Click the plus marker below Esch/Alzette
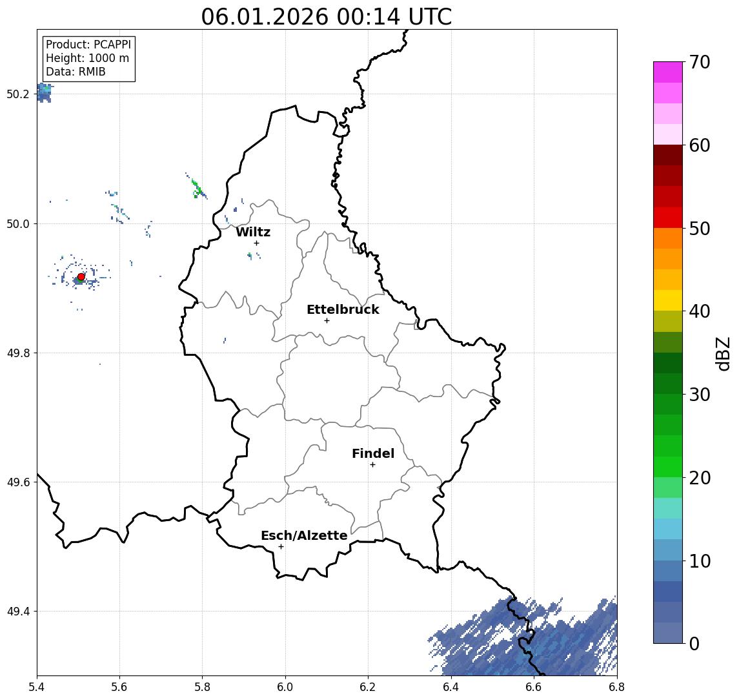This screenshot has height=700, width=739. click(281, 547)
